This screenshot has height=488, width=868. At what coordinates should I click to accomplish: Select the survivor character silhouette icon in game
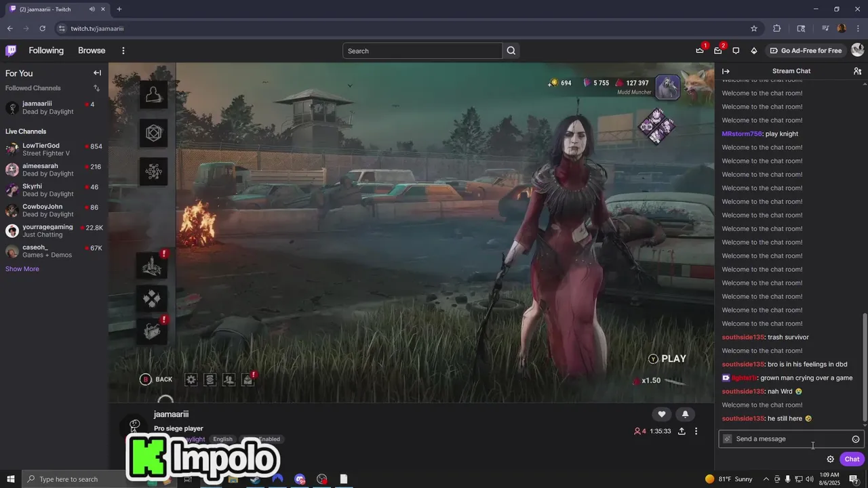point(154,95)
